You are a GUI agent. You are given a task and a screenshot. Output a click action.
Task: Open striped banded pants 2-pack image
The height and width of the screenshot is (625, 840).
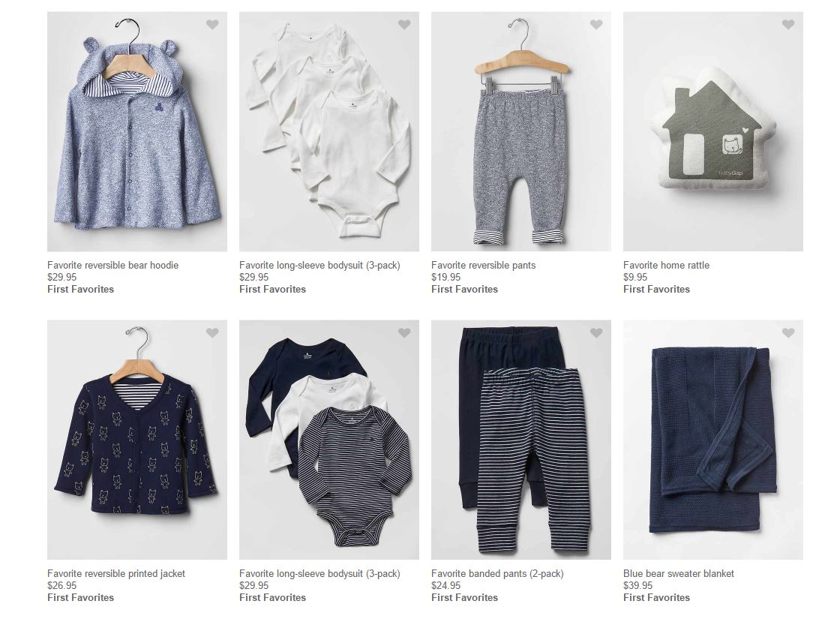(521, 440)
